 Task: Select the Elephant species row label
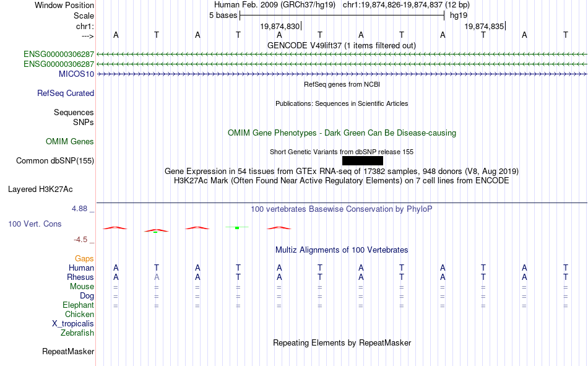coord(78,305)
